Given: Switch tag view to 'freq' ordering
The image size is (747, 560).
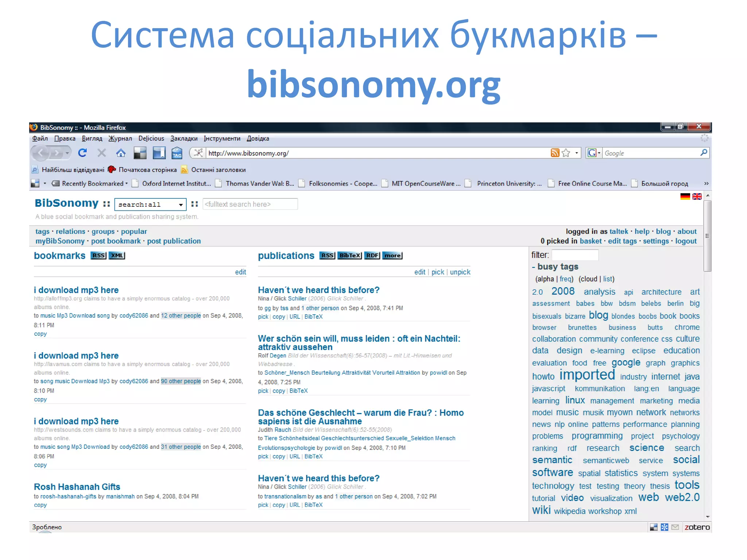Looking at the screenshot, I should click(565, 279).
